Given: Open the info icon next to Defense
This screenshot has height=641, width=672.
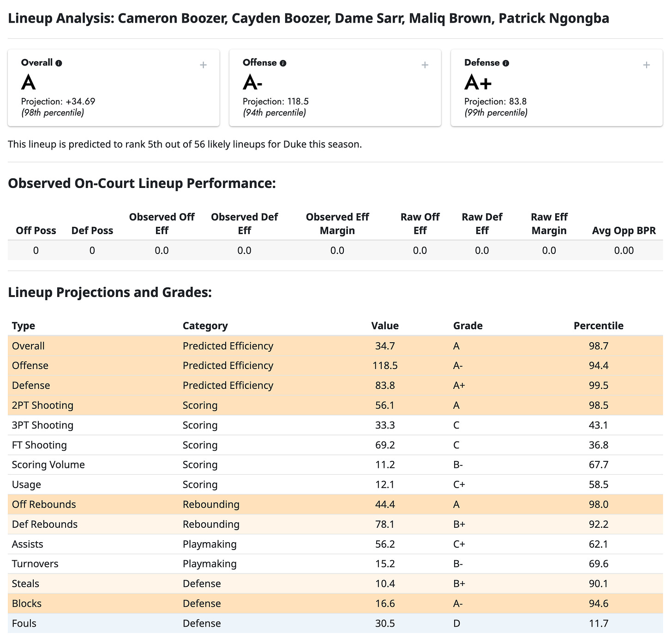Looking at the screenshot, I should [x=506, y=63].
